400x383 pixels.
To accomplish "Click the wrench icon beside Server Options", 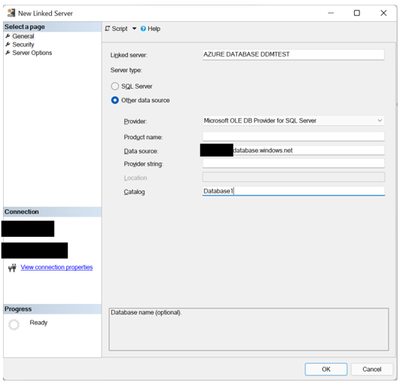I will pos(8,53).
